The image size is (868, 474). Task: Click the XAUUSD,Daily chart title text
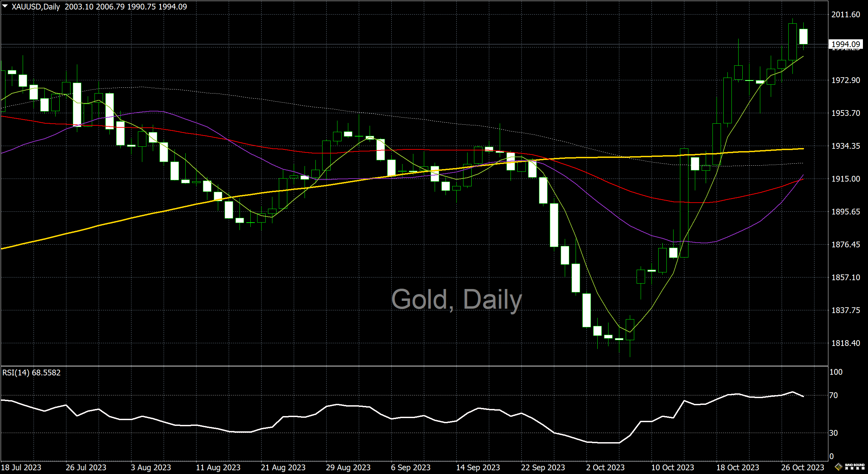tap(36, 7)
